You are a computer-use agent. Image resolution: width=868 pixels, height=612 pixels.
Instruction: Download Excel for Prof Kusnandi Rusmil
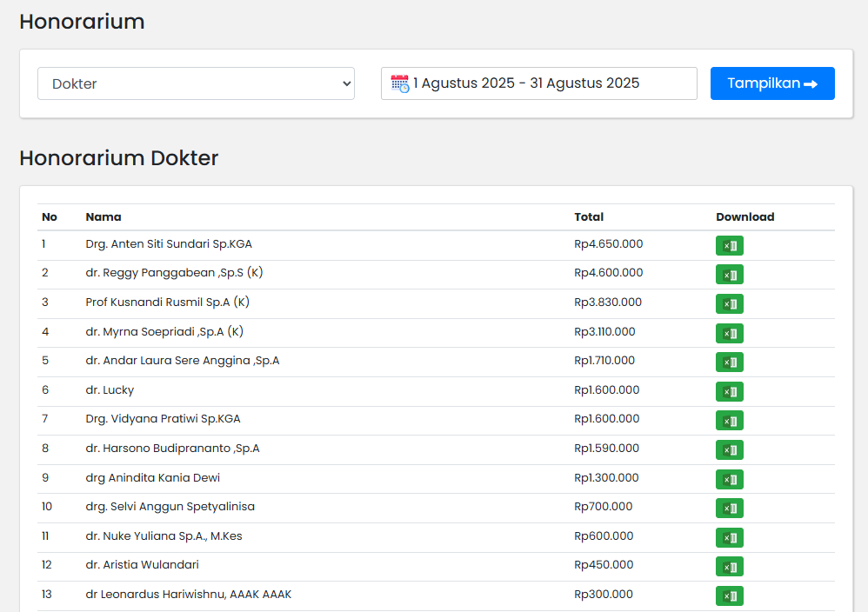pyautogui.click(x=729, y=304)
